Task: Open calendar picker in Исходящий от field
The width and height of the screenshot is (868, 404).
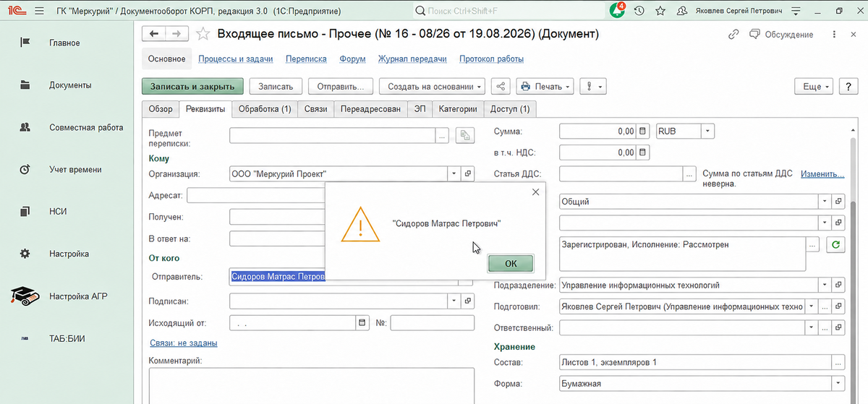Action: [362, 322]
